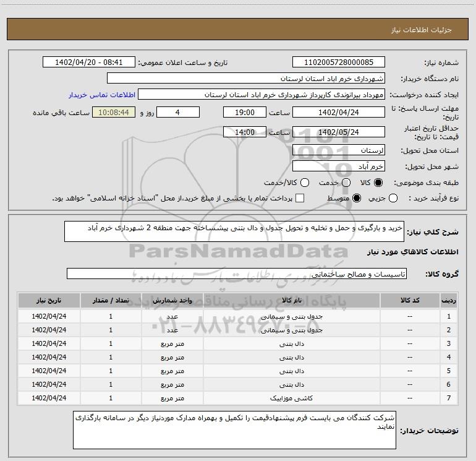This screenshot has height=461, width=476.
Task: Click the اطلاعات کالاهای مورد نیاز section heading
Action: (x=412, y=252)
